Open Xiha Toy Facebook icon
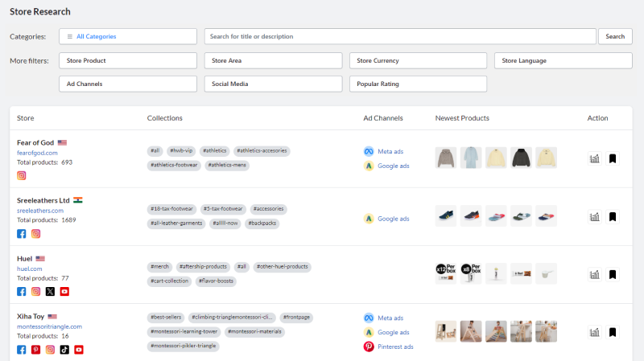Image resolution: width=644 pixels, height=361 pixels. 22,350
